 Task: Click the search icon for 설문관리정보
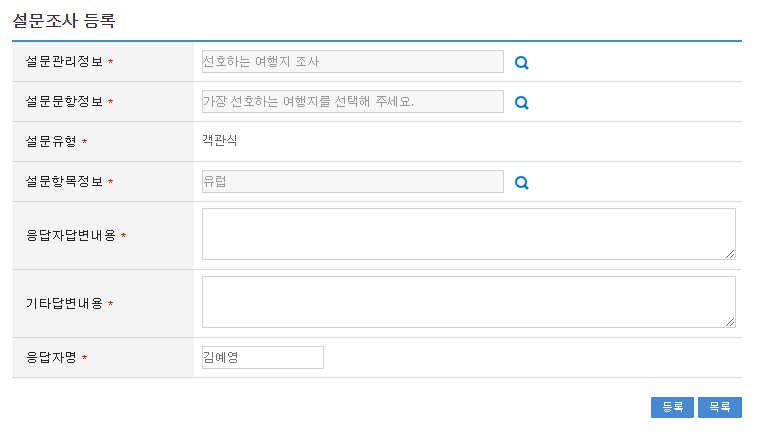click(x=521, y=62)
